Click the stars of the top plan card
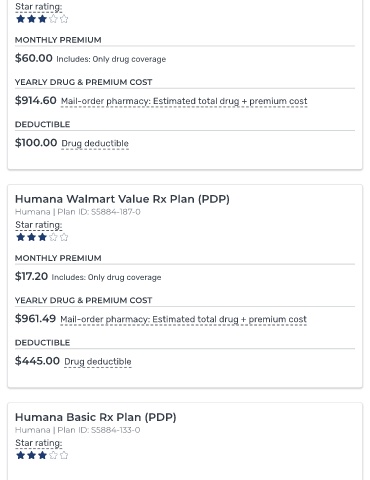The width and height of the screenshot is (370, 480). pyautogui.click(x=42, y=19)
